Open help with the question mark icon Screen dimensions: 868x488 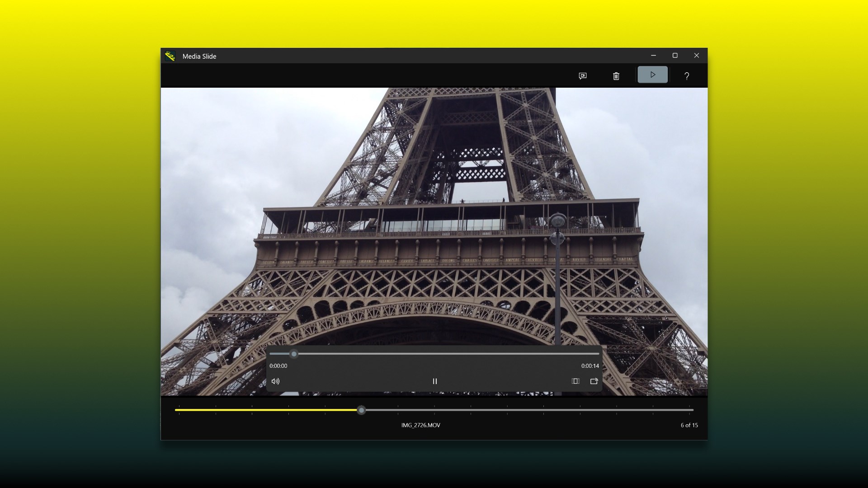tap(686, 76)
